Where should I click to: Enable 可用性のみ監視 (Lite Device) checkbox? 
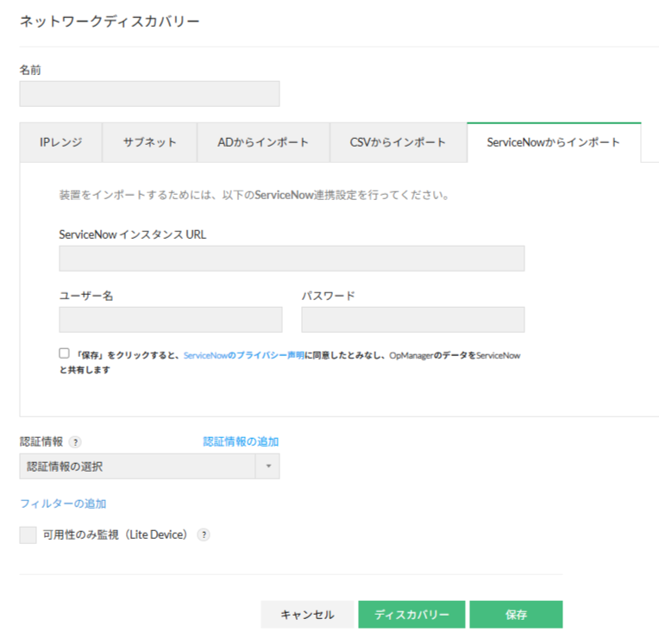coord(28,535)
